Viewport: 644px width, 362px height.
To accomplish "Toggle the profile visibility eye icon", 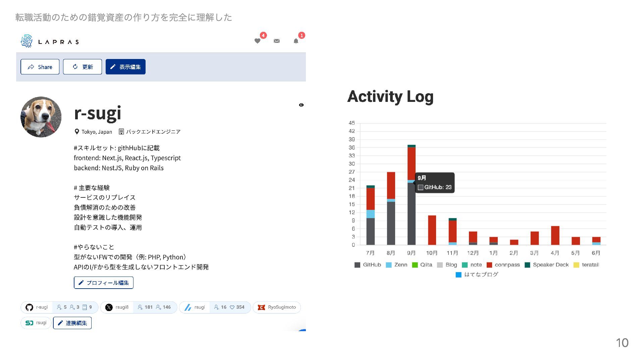I will coord(301,105).
